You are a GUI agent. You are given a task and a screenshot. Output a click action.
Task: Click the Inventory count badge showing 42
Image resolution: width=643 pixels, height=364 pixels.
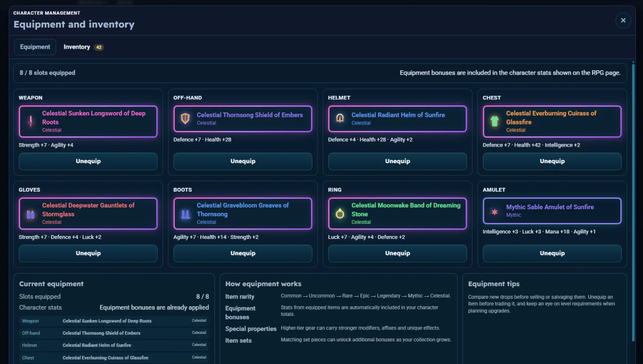[x=99, y=48]
